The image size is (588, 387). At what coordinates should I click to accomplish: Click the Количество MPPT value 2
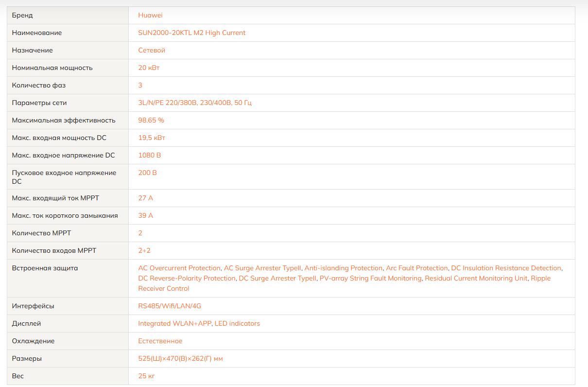point(140,233)
